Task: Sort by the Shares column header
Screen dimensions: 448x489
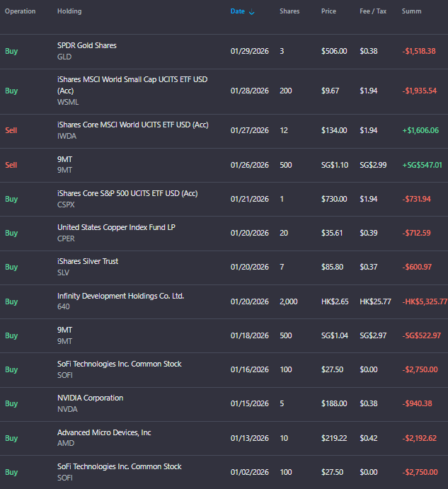Action: [x=289, y=11]
